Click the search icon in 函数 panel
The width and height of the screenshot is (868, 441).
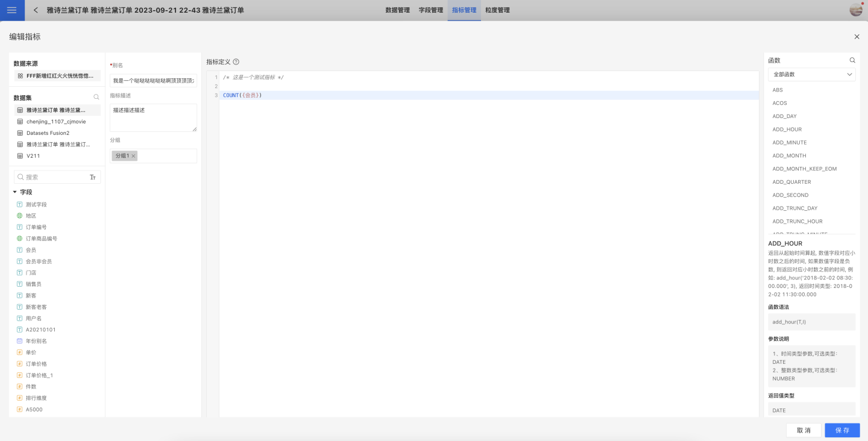852,60
